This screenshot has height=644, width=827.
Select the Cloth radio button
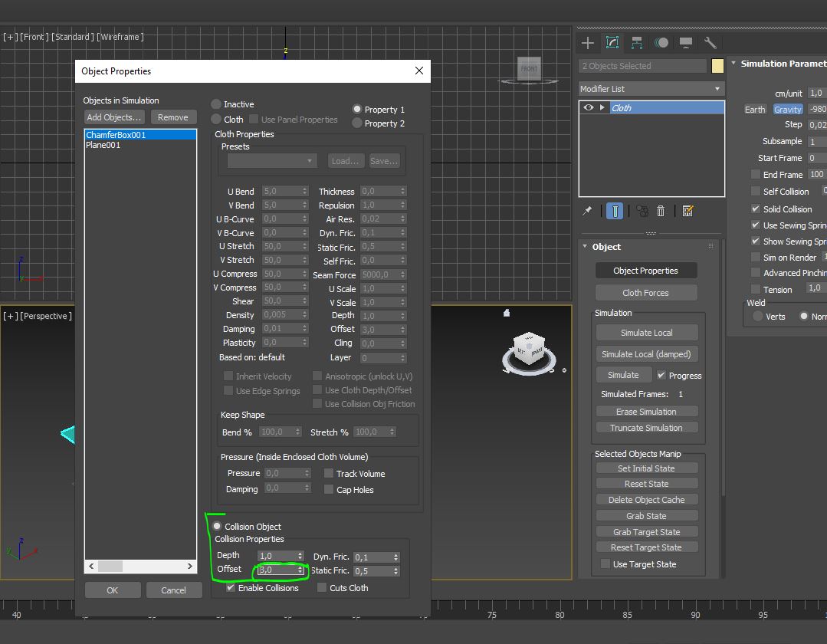(x=217, y=120)
